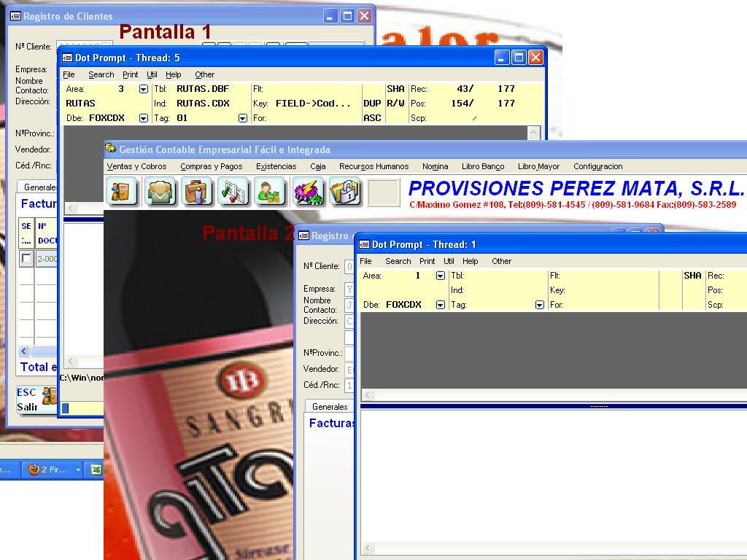747x560 pixels.
Task: Click the briefcase suppliers toolbar icon
Action: [x=196, y=192]
